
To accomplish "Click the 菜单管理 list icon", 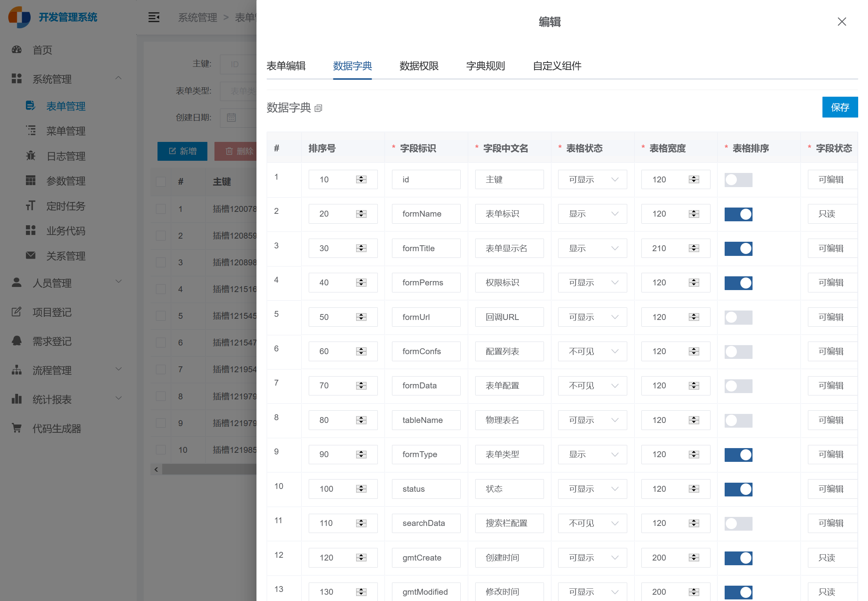I will click(x=30, y=130).
